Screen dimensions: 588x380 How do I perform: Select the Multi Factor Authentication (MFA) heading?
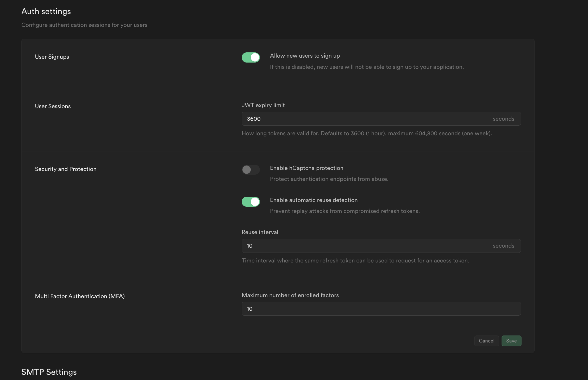(80, 296)
